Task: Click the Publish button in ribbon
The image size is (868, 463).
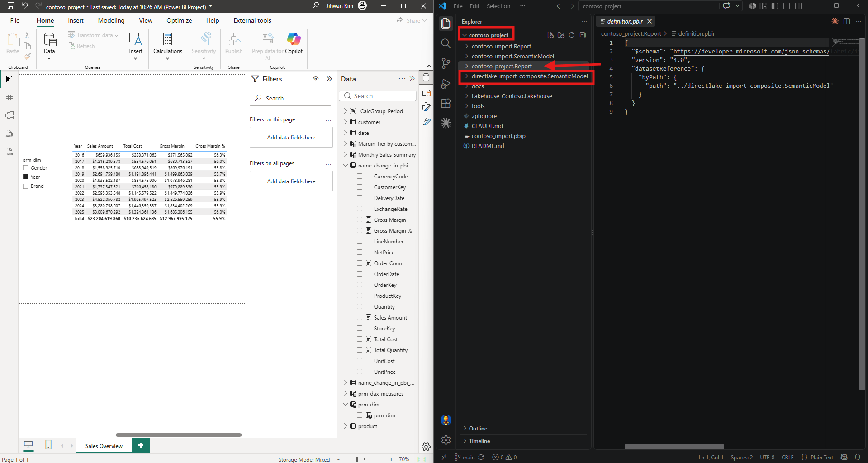Action: pos(234,44)
